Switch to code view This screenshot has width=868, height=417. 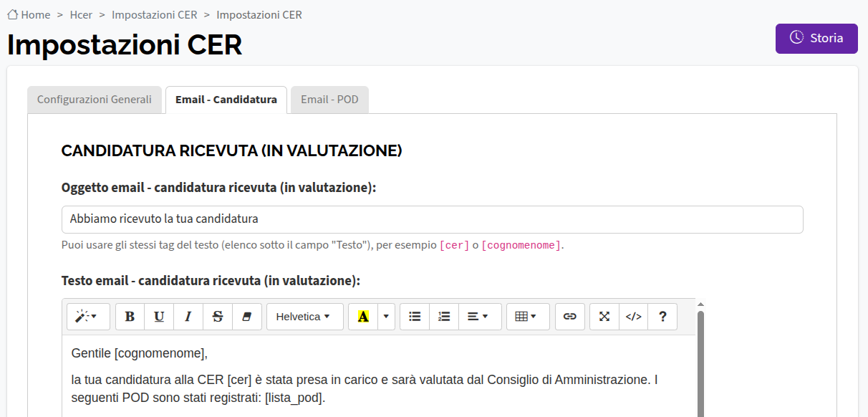(x=634, y=317)
